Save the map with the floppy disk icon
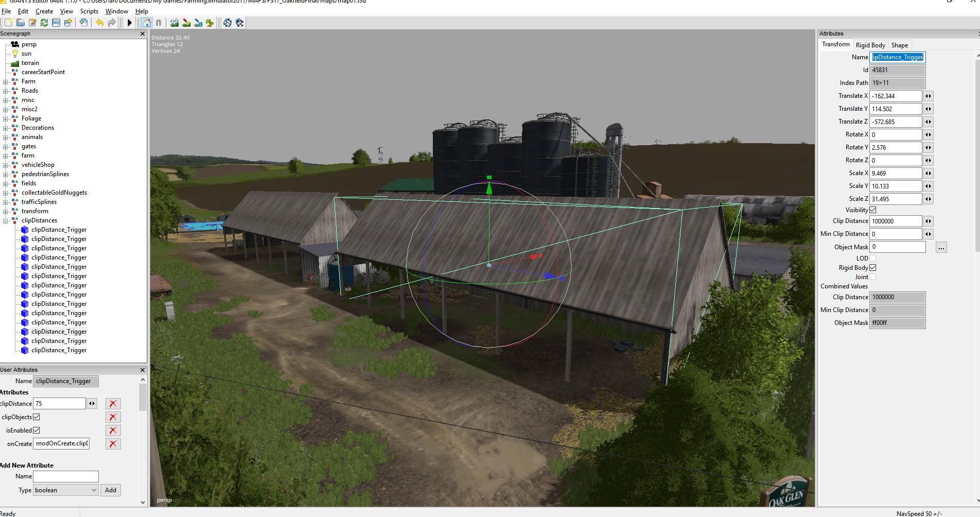This screenshot has width=980, height=517. [x=56, y=23]
